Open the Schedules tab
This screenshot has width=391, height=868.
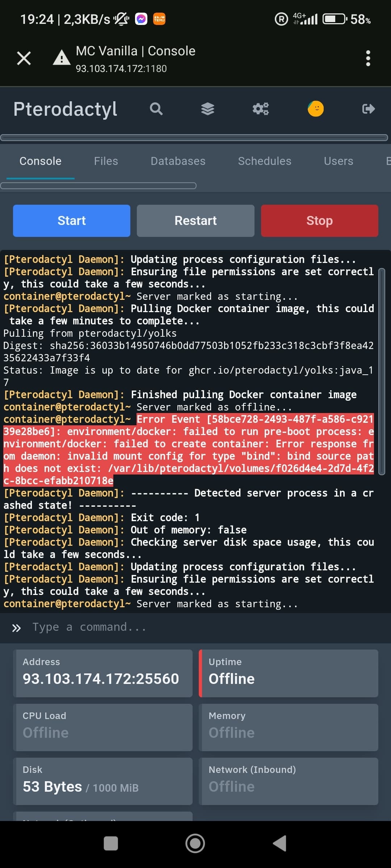[265, 161]
